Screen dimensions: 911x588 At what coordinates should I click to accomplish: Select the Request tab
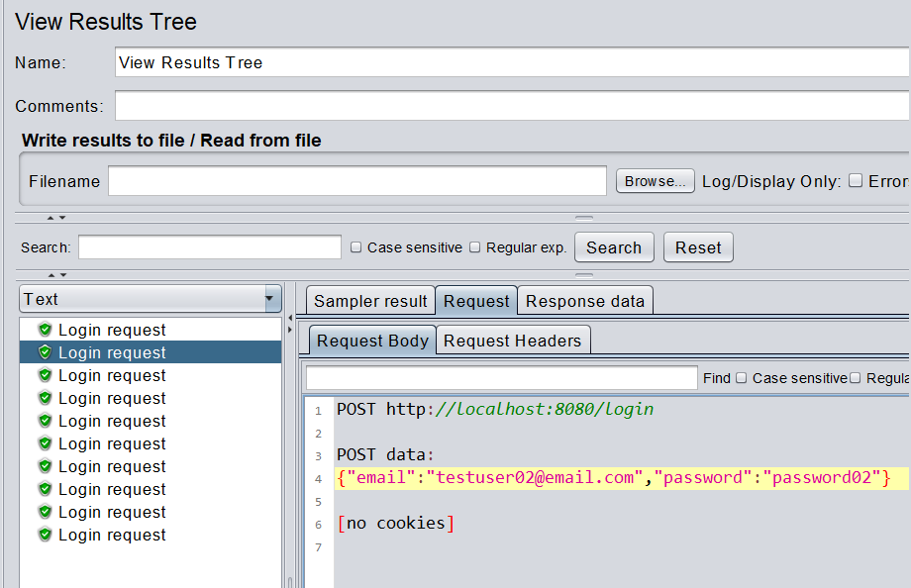click(476, 301)
